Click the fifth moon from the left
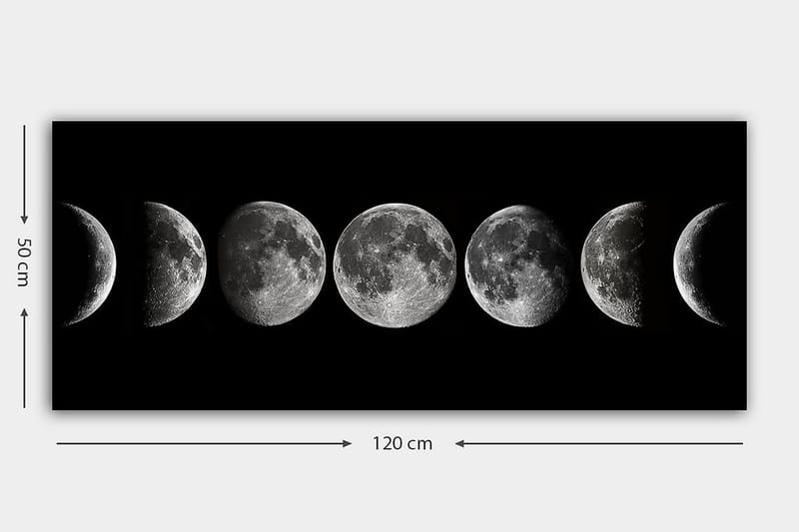The image size is (799, 532). click(516, 264)
